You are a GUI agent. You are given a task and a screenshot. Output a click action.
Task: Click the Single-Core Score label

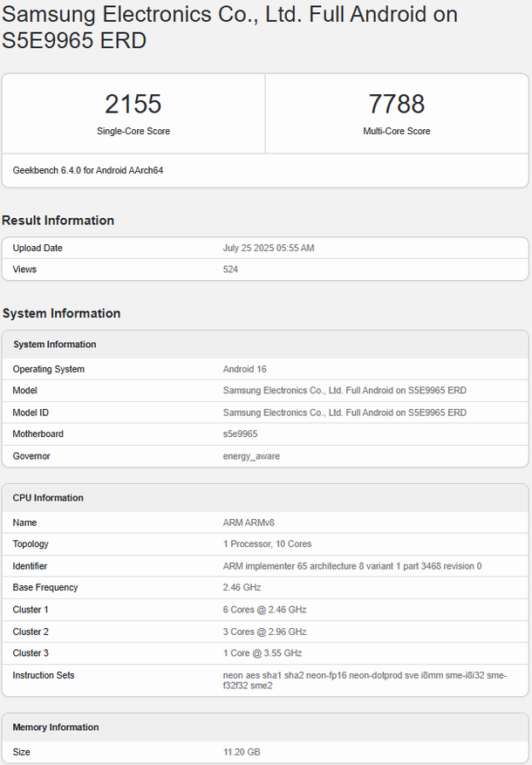tap(133, 132)
